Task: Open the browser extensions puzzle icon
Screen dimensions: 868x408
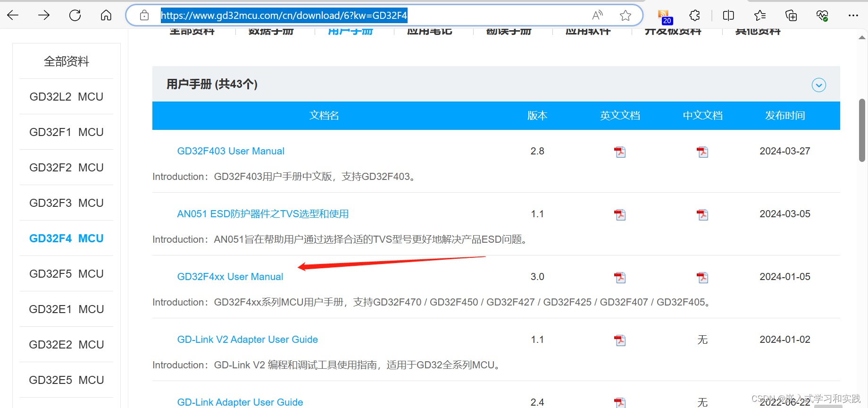Action: [695, 15]
